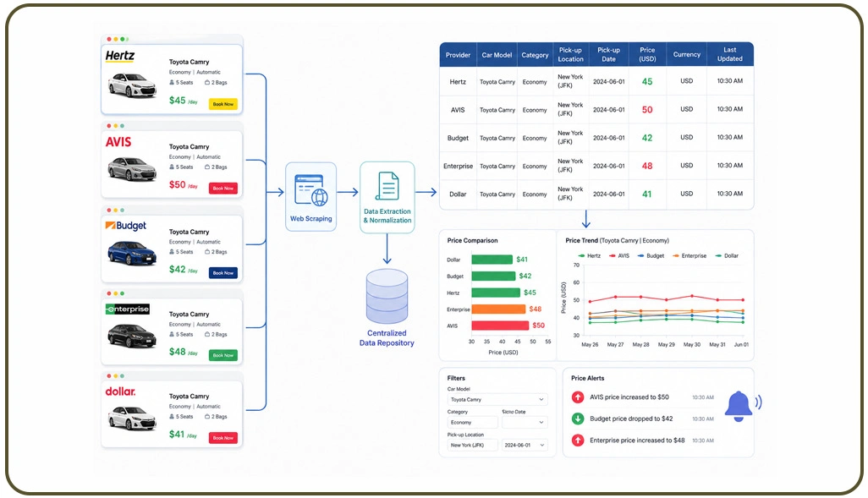The width and height of the screenshot is (868, 498).
Task: Open the empty date dropdown beside Category
Action: (x=525, y=422)
